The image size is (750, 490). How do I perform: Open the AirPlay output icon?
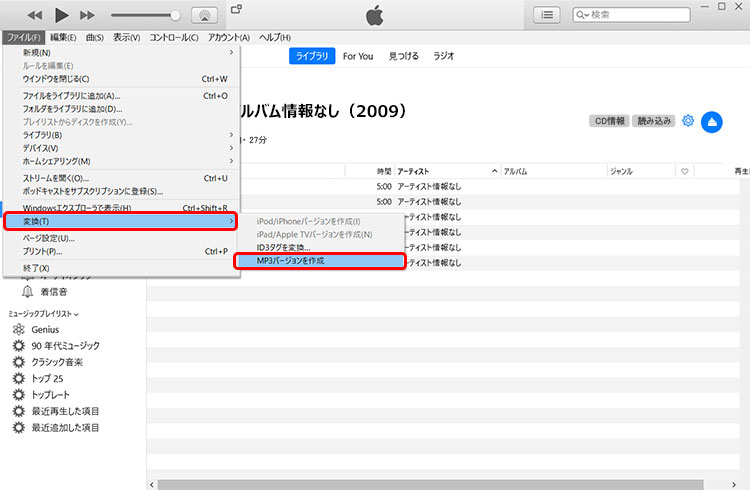click(x=204, y=15)
